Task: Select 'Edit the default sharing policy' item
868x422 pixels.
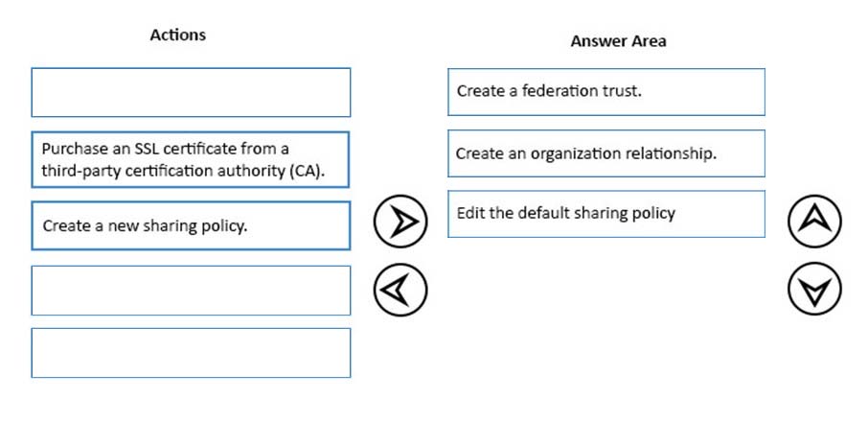Action: pos(606,214)
